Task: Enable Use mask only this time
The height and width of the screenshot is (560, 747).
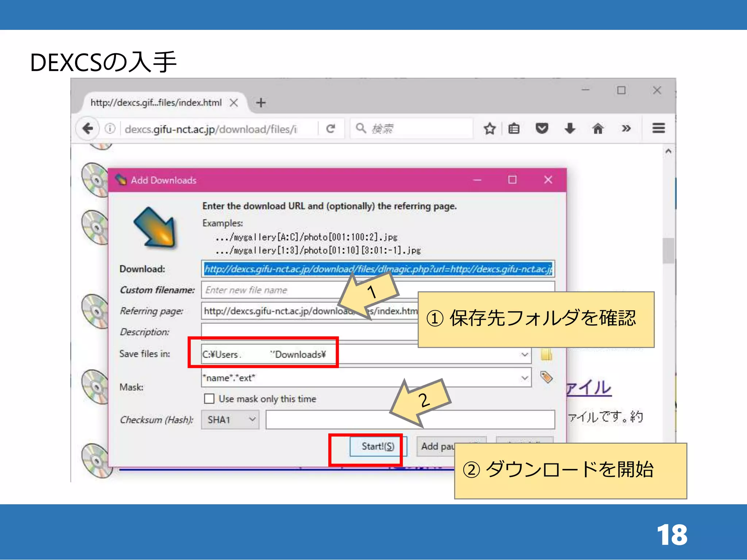Action: click(209, 398)
